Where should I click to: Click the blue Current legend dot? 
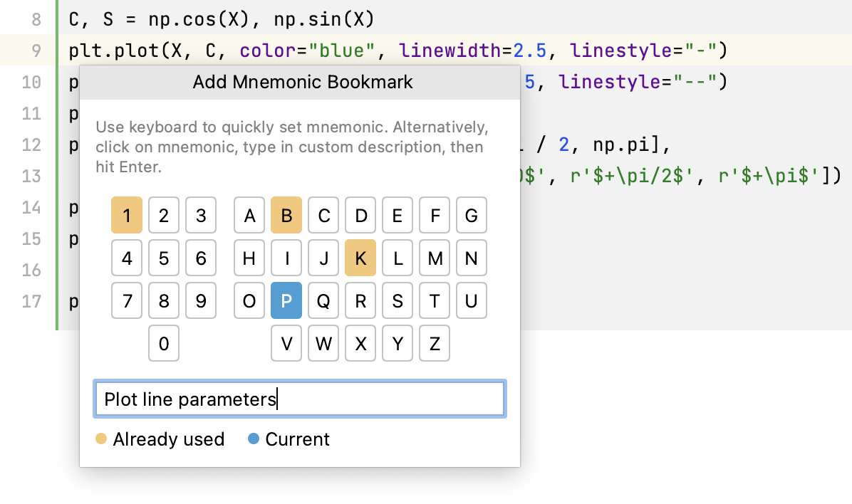click(254, 439)
